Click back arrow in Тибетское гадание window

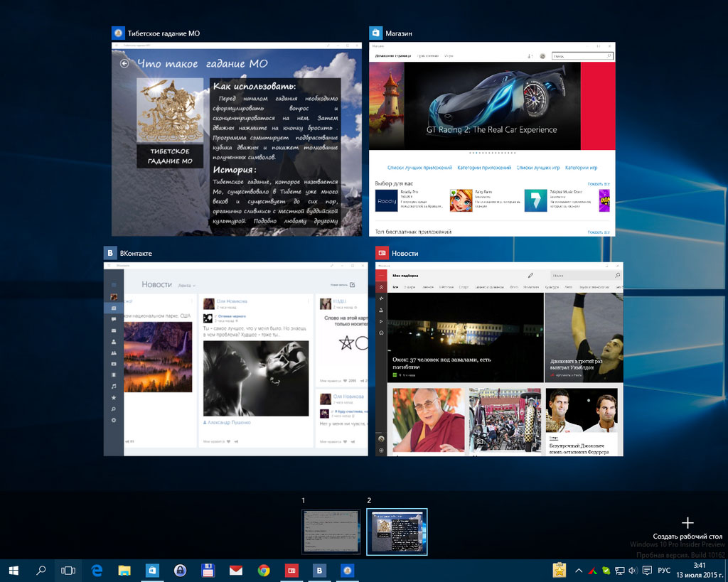[x=124, y=63]
